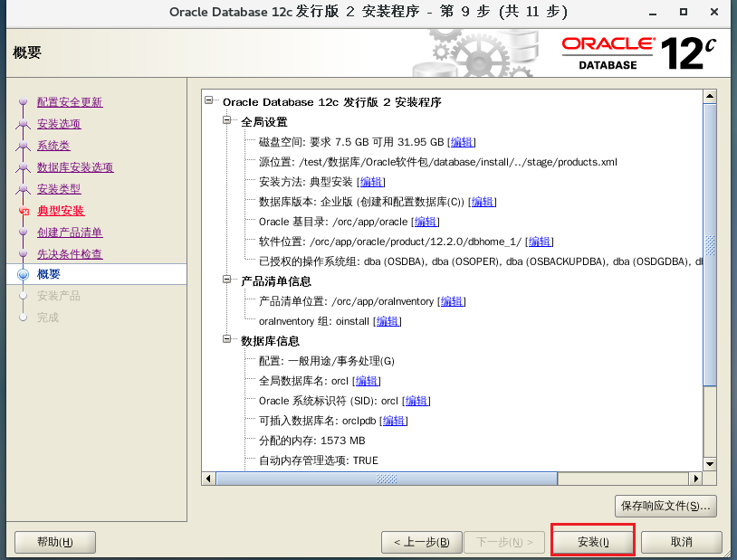Return to the 典型安装 step
This screenshot has width=737, height=560.
pyautogui.click(x=61, y=211)
